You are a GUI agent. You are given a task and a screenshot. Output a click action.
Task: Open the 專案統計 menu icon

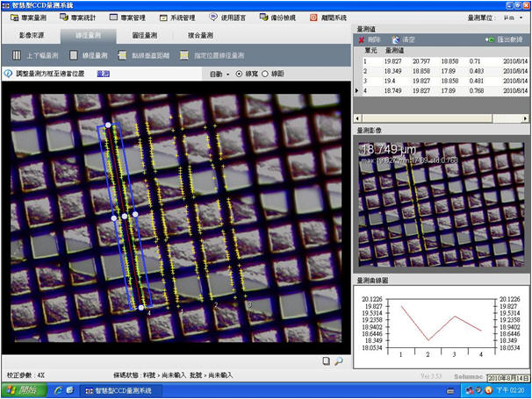pos(64,18)
